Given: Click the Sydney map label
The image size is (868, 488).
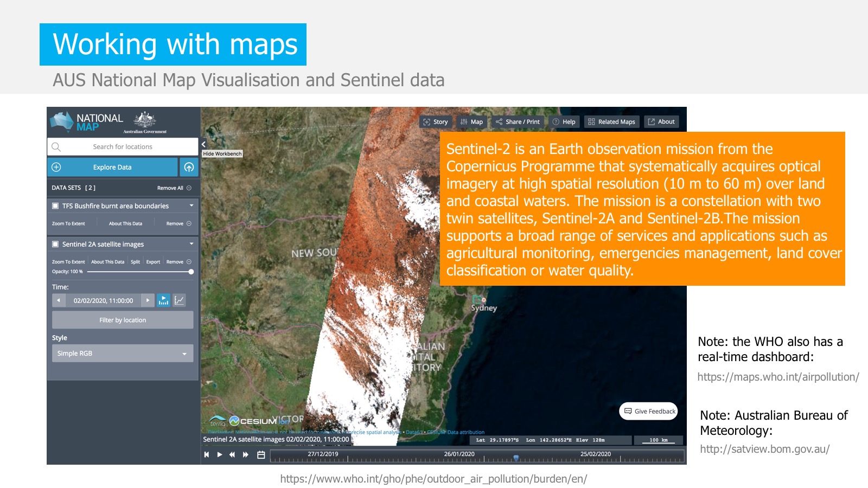Looking at the screenshot, I should click(x=484, y=308).
